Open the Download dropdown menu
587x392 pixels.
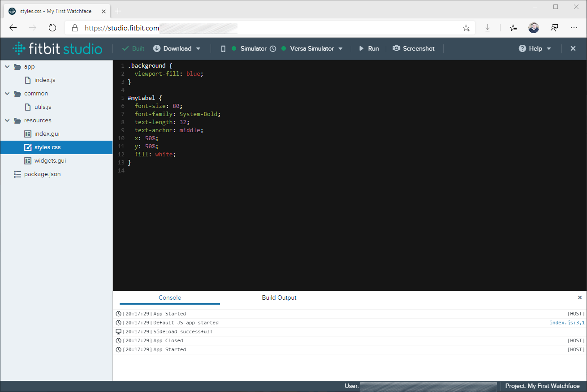[177, 48]
